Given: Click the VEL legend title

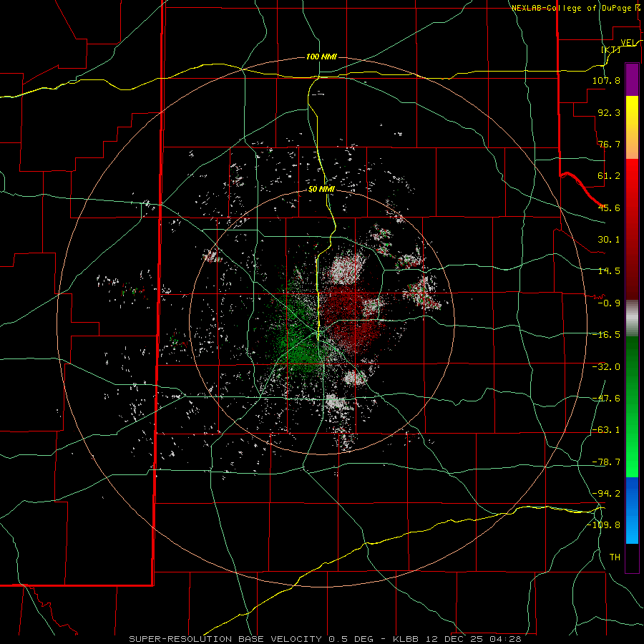Looking at the screenshot, I should pyautogui.click(x=630, y=42).
